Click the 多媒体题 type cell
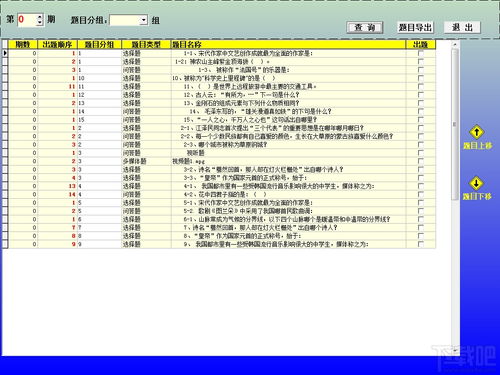The width and height of the screenshot is (500, 375). coord(146,161)
